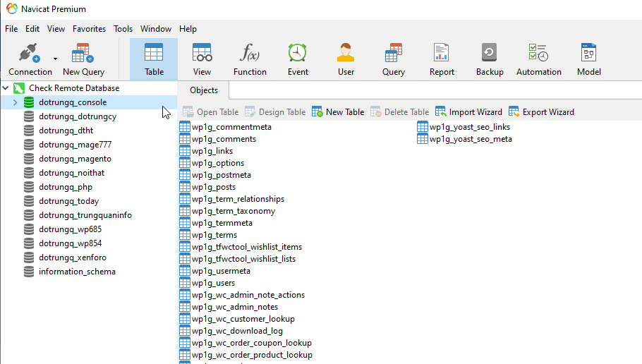642x364 pixels.
Task: Collapse the Check Remote Database connection
Action: tap(6, 89)
